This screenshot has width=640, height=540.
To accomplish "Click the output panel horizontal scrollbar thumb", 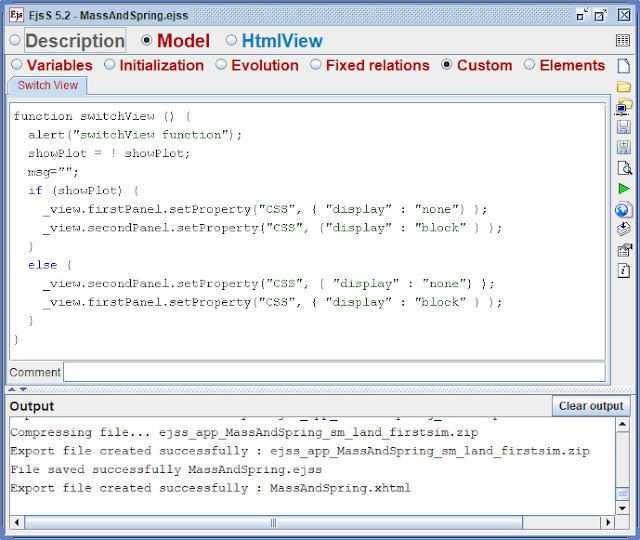I will [273, 522].
